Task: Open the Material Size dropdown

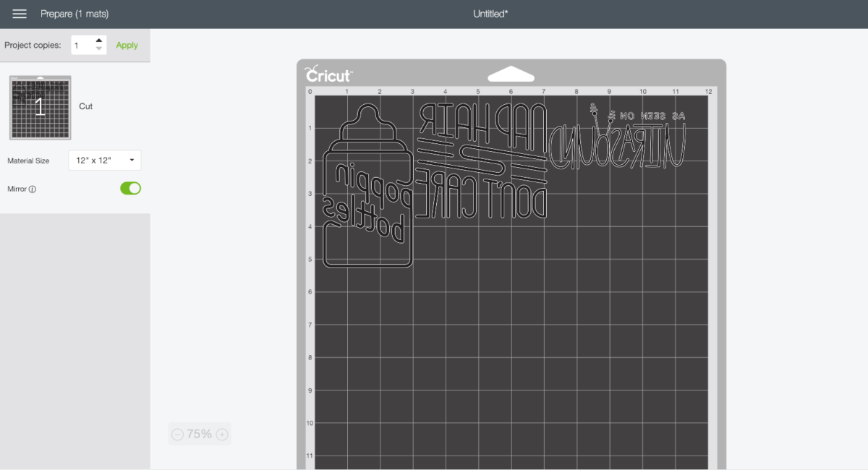Action: (x=104, y=161)
